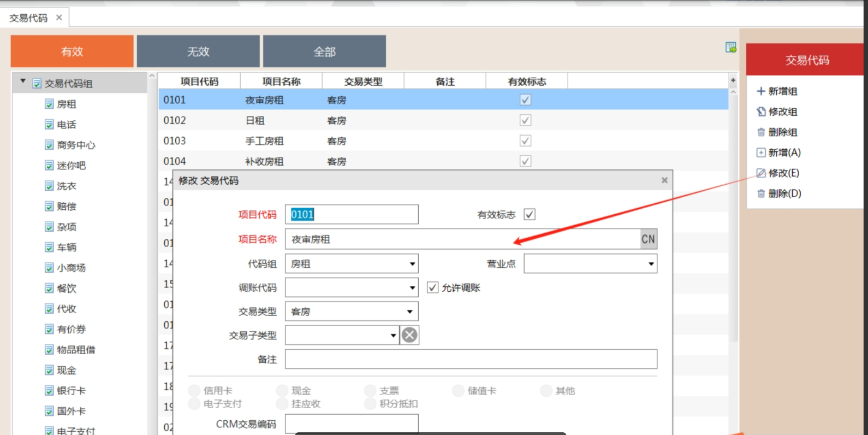Close the 修改 交易代码 dialog

tap(664, 180)
